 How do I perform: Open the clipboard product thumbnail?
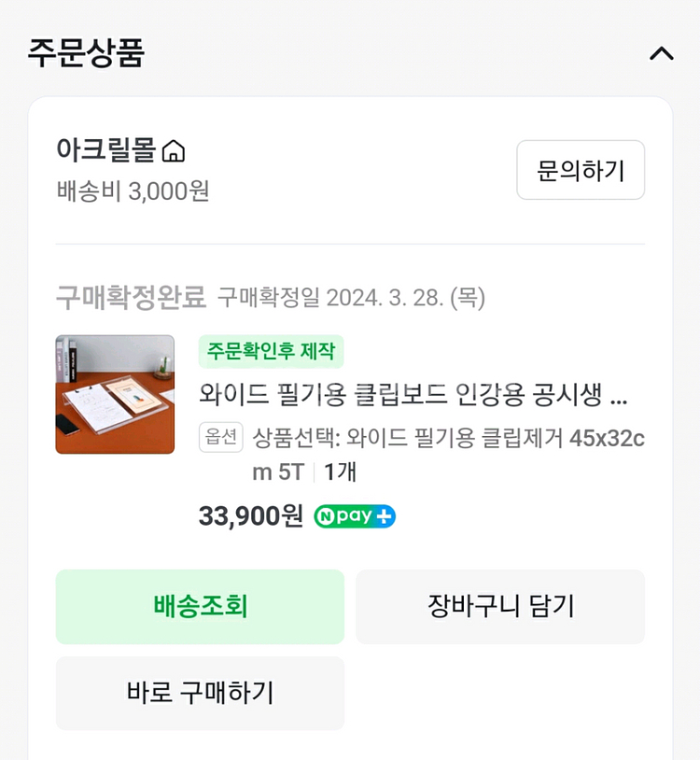[115, 394]
